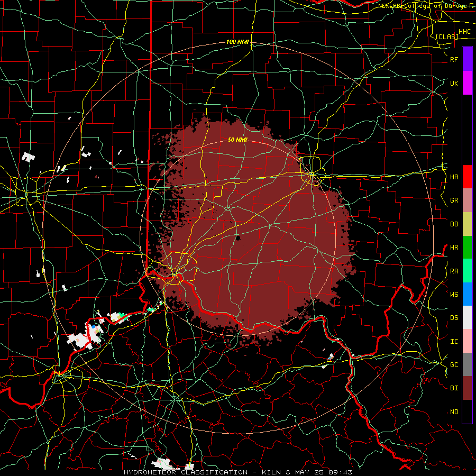
Task: Click the 'HA' legend label
Action: 454,177
